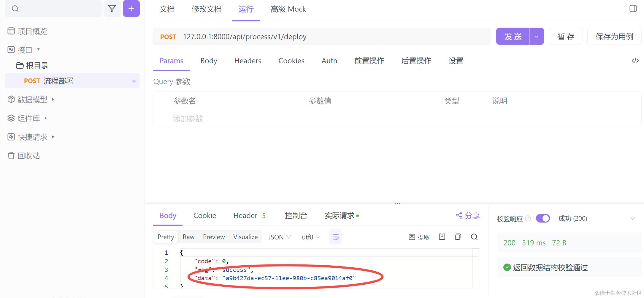
Task: Switch to the 文档 tab
Action: coord(167,9)
